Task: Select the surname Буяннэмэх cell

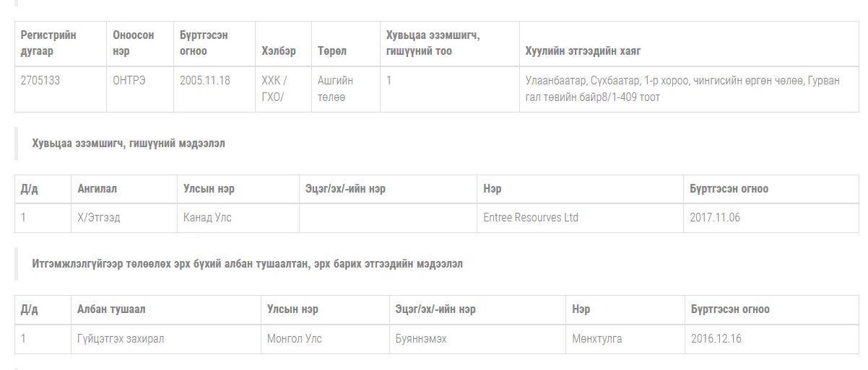Action: click(421, 339)
